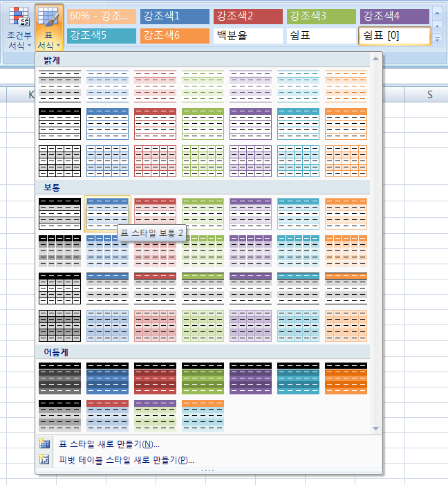Apply dark gray style in 어둡게 first row
Screen dimensions: 448x485
59,378
